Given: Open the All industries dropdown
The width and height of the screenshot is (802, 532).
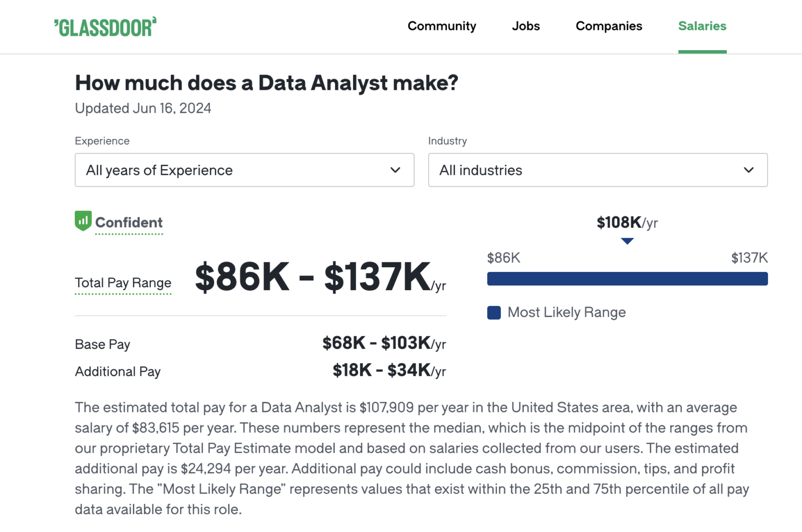Looking at the screenshot, I should point(597,170).
